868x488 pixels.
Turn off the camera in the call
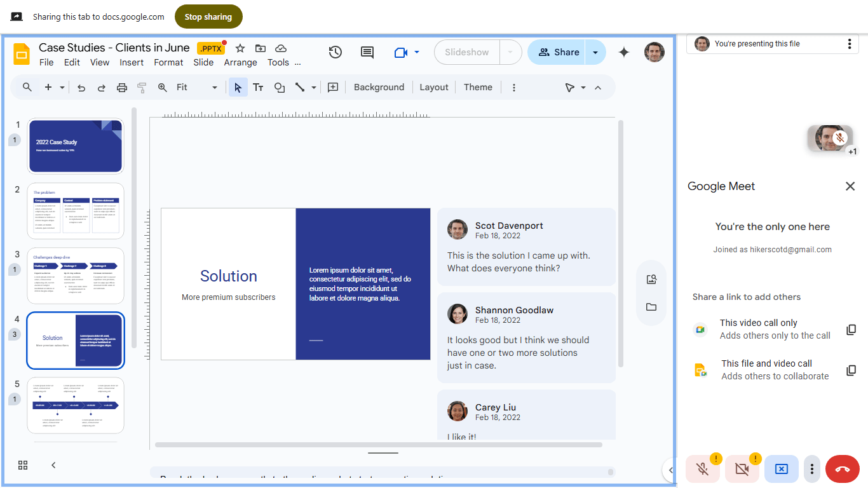tap(742, 469)
